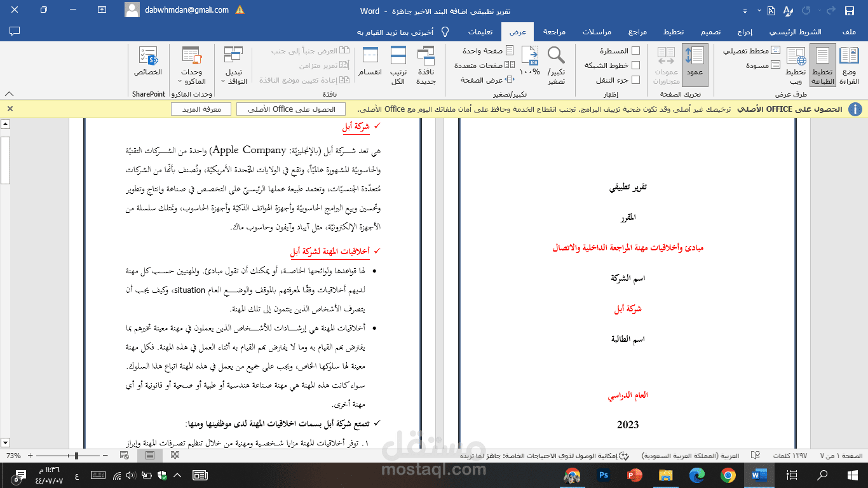Open the Layout tab (تخطيط)
This screenshot has width=868, height=488.
pos(674,32)
